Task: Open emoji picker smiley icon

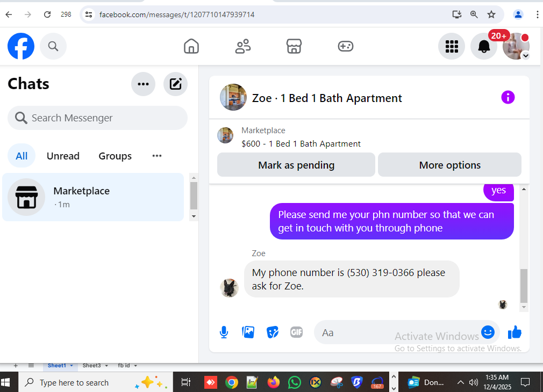Action: [x=488, y=332]
